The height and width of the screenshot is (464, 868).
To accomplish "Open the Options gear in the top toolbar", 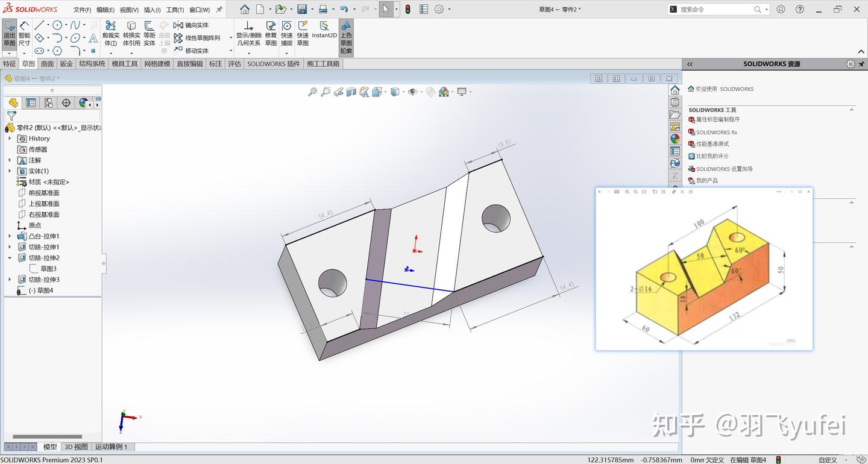I will tap(439, 10).
